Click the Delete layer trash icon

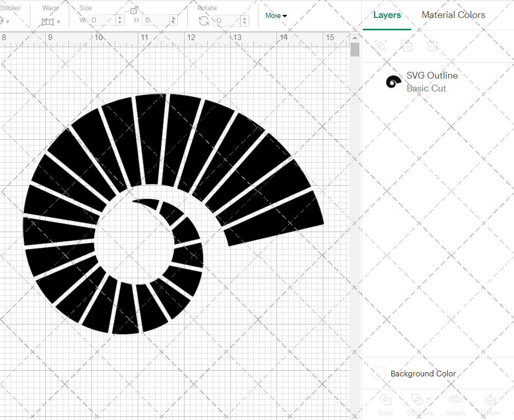432,46
